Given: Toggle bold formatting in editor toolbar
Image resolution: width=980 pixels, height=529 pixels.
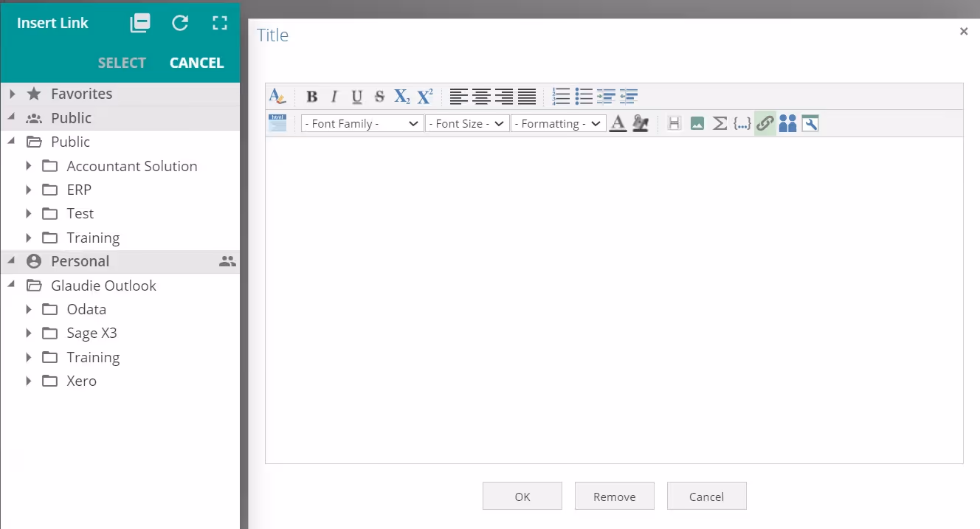Looking at the screenshot, I should [x=312, y=97].
